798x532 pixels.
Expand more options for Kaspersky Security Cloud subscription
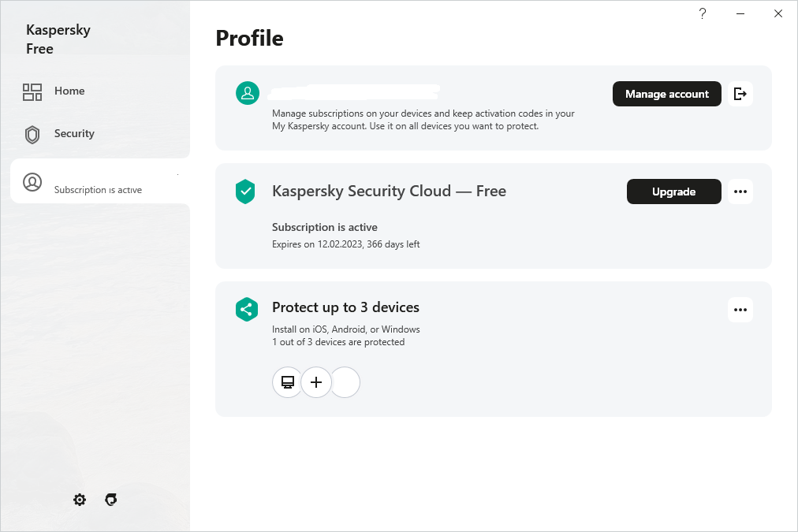tap(740, 192)
